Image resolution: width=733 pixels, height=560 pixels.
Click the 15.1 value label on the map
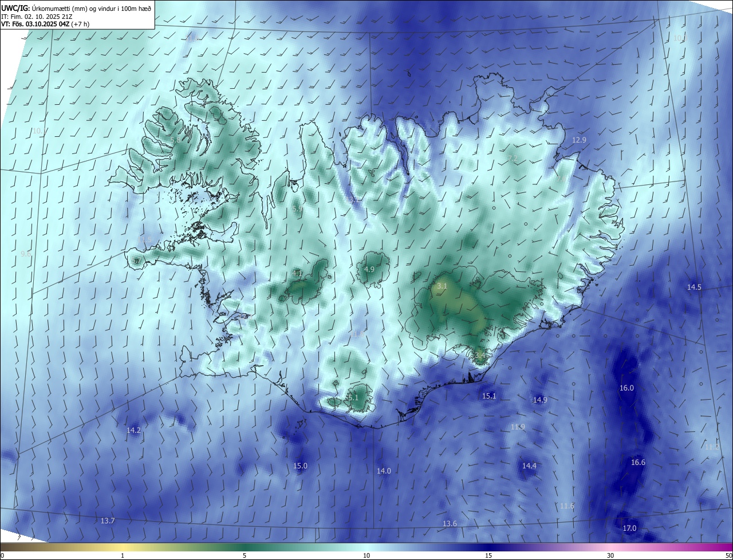(x=489, y=396)
